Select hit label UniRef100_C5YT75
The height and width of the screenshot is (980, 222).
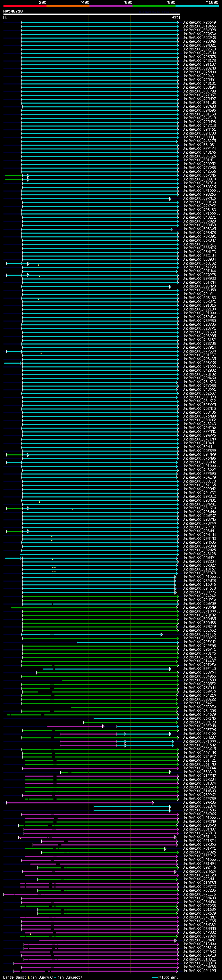[x=199, y=634]
